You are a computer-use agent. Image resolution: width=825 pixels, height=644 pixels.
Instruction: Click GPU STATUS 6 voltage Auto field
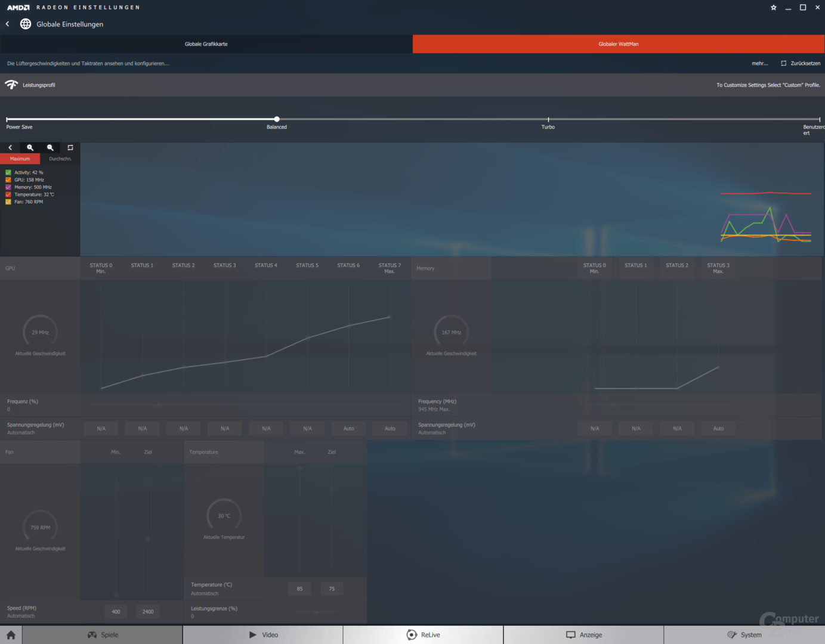coord(349,429)
